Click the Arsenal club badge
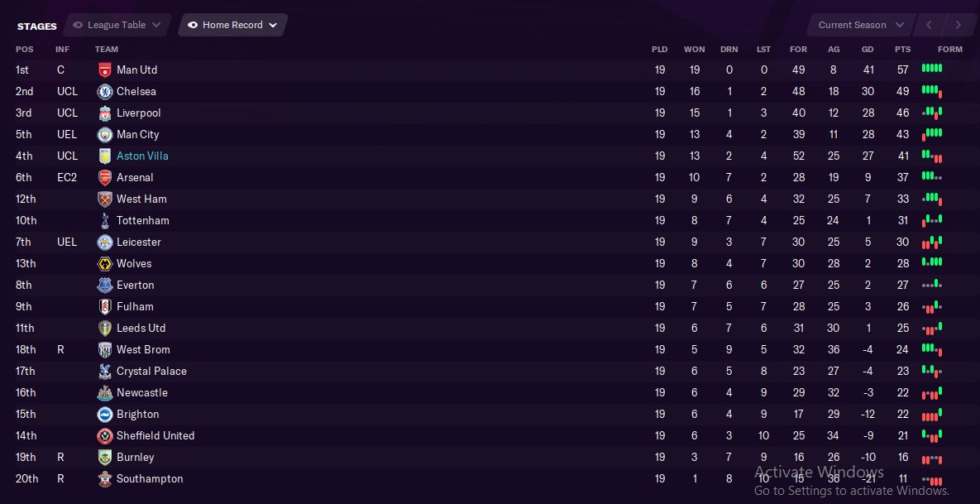The width and height of the screenshot is (980, 504). [x=105, y=178]
